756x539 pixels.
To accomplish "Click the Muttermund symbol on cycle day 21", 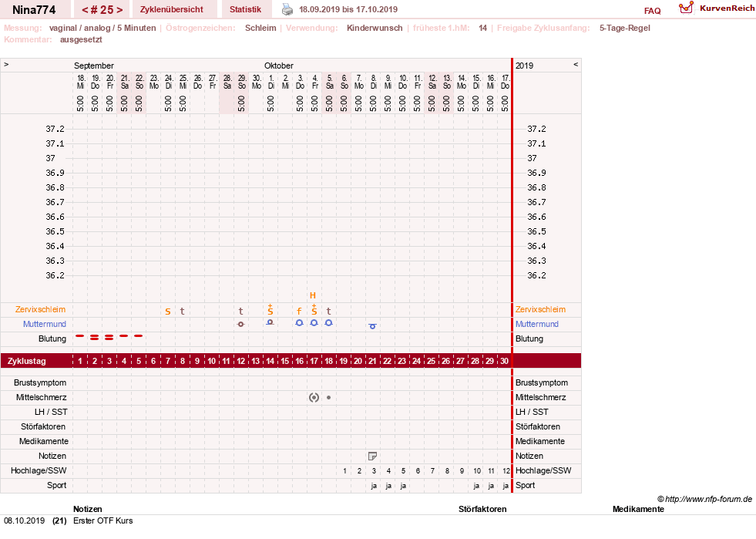I will tap(372, 326).
